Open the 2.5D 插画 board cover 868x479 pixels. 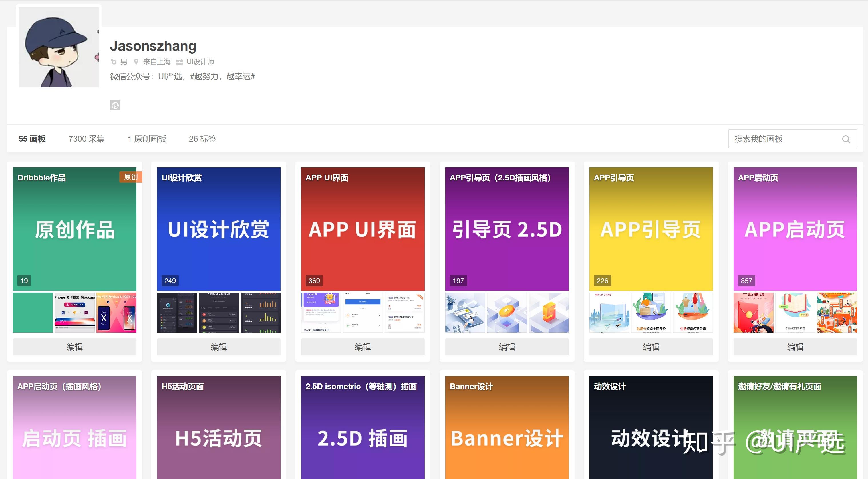[x=363, y=428]
